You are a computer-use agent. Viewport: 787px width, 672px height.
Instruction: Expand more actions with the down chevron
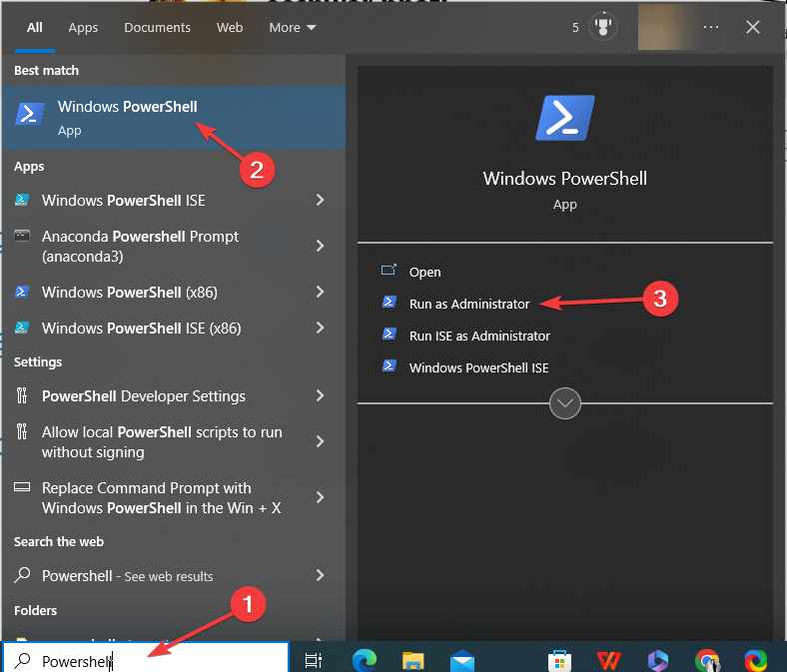point(565,403)
